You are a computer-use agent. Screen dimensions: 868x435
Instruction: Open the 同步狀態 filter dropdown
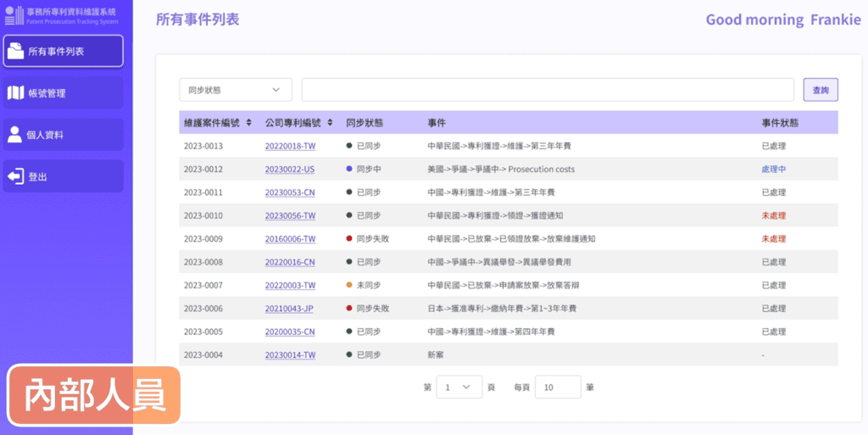click(235, 90)
